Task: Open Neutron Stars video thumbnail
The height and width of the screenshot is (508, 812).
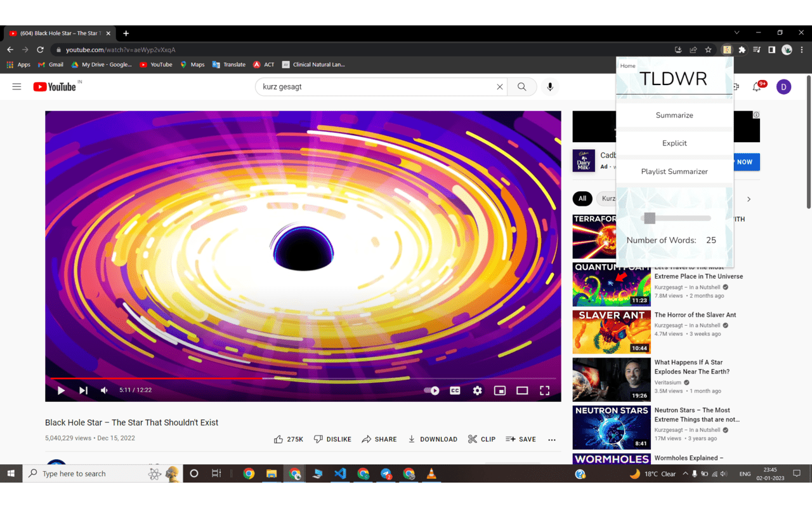Action: click(x=612, y=427)
